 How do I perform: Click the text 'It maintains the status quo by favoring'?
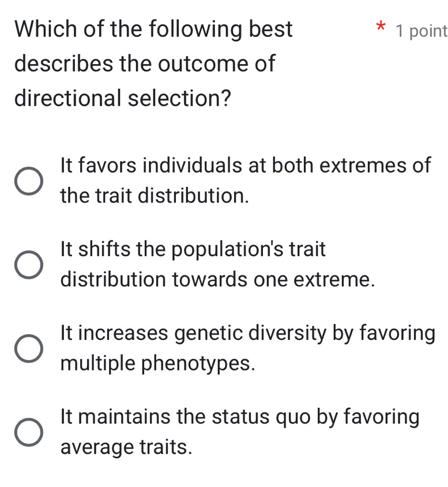pyautogui.click(x=240, y=417)
